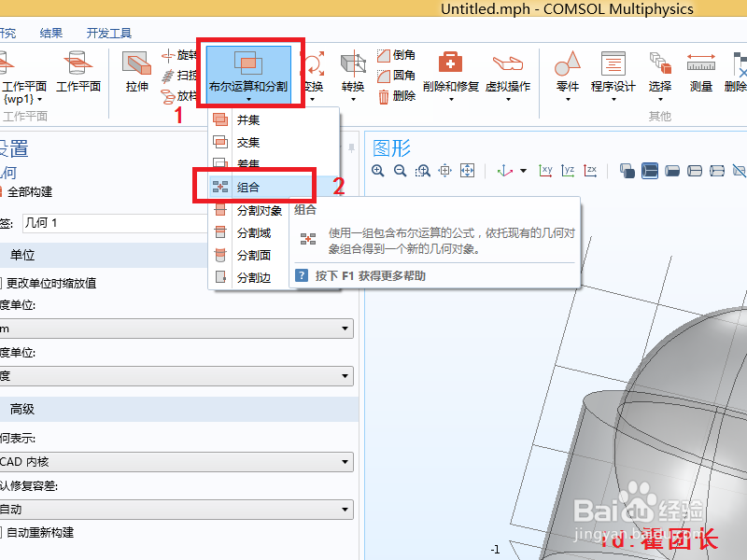Click 'Press F1 for more help' (按下 F1 获得更多帮助) link

tap(370, 275)
